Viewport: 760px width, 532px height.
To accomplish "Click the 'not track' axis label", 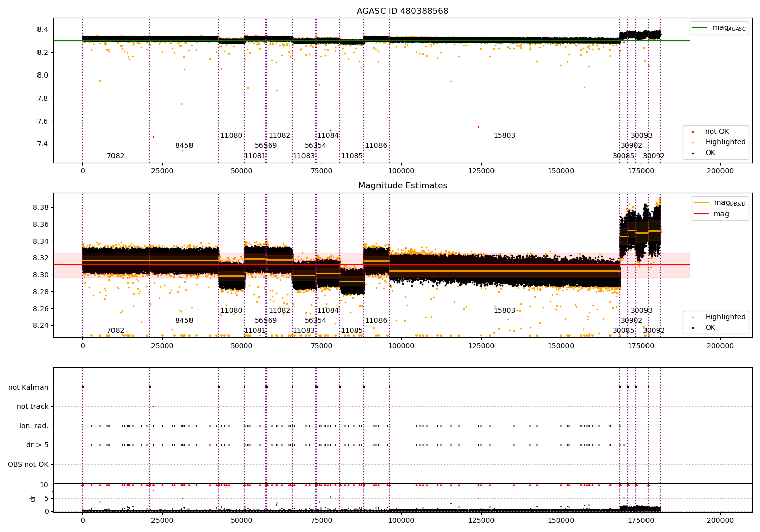I will point(32,406).
